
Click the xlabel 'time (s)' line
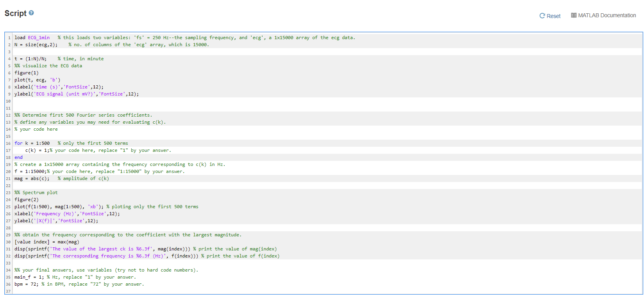[59, 87]
